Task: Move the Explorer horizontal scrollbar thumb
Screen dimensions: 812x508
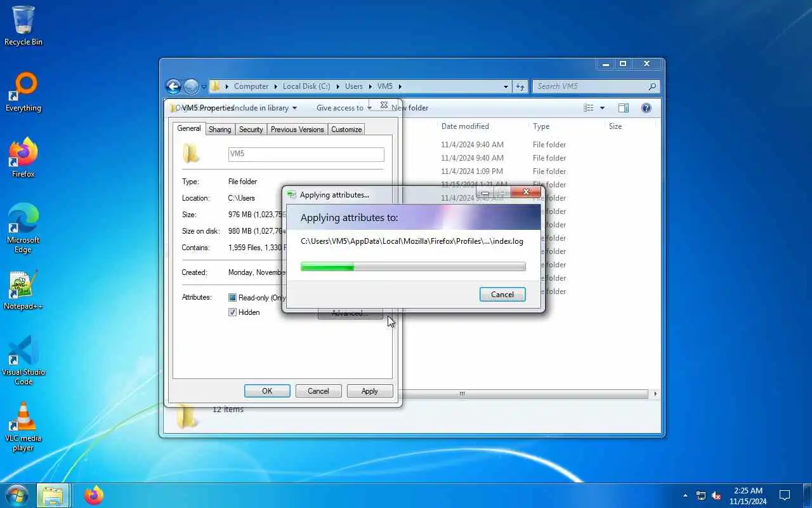Action: [462, 394]
